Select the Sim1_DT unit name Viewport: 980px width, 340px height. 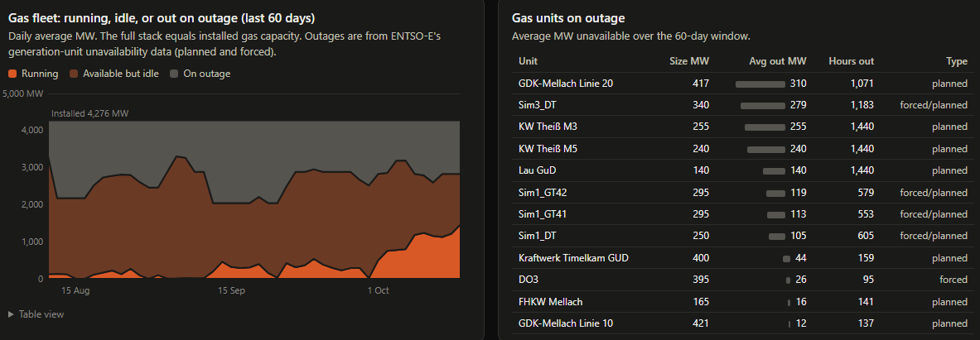point(538,236)
